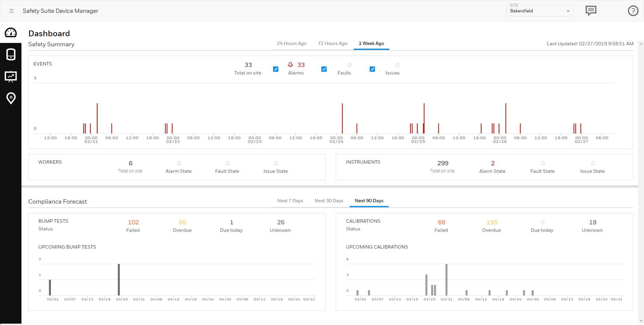Uncheck the Alarms events checkbox
Image resolution: width=644 pixels, height=325 pixels.
[276, 69]
